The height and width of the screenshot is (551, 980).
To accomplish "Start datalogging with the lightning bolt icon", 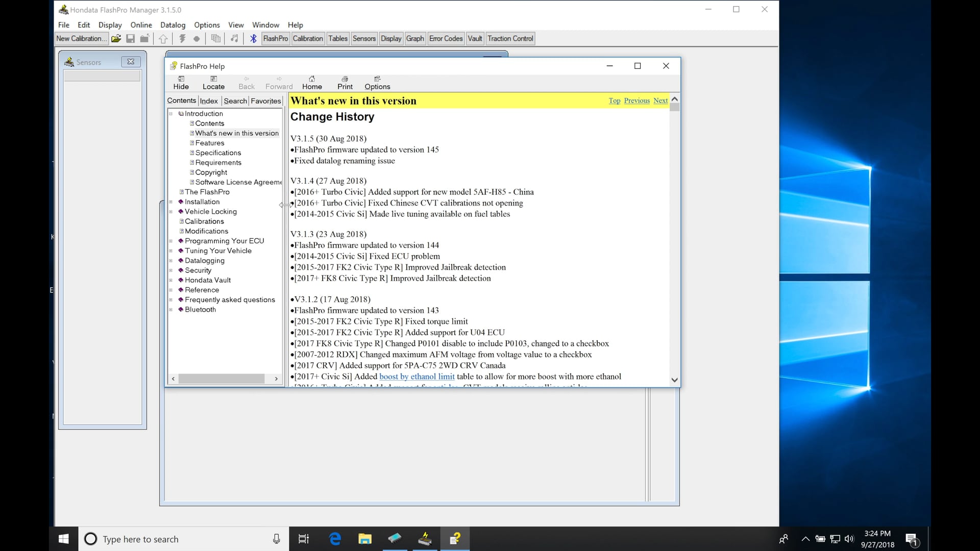I will [182, 38].
